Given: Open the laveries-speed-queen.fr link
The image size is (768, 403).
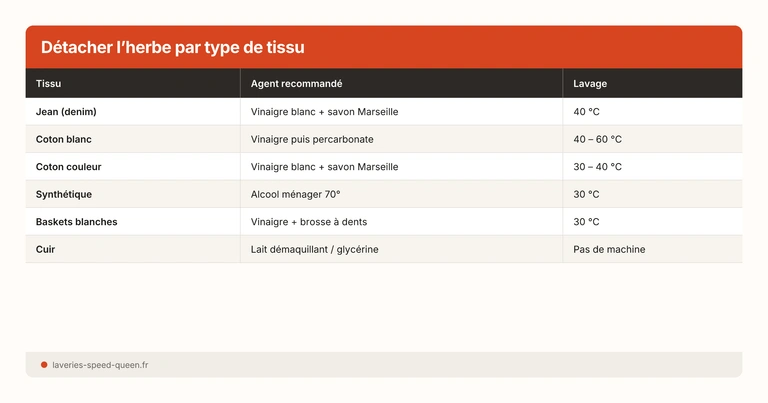Looking at the screenshot, I should [100, 365].
